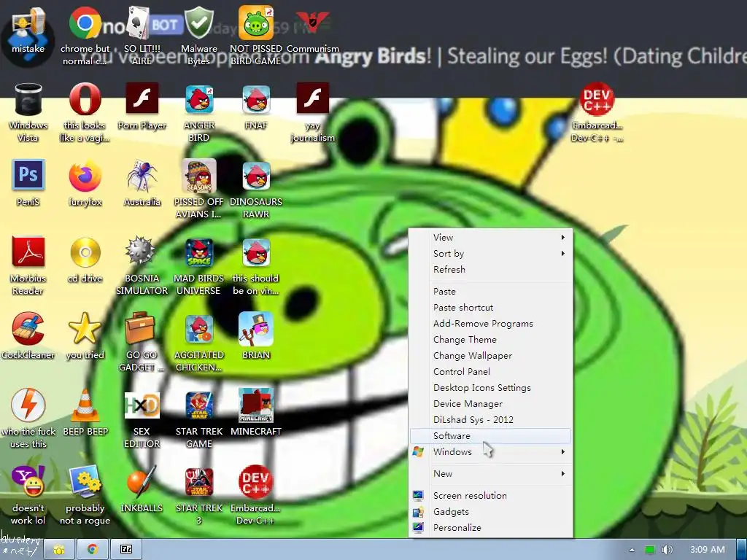Select the Embarcadero Dev-C++ icon in the bottom row
Screen dimensions: 747x560
[256, 481]
